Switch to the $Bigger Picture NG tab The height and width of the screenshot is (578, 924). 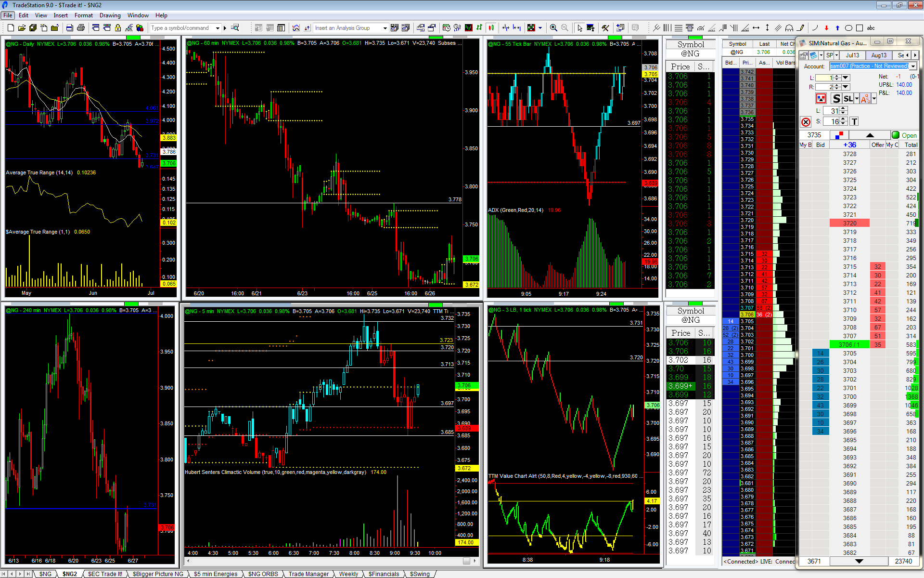[158, 574]
